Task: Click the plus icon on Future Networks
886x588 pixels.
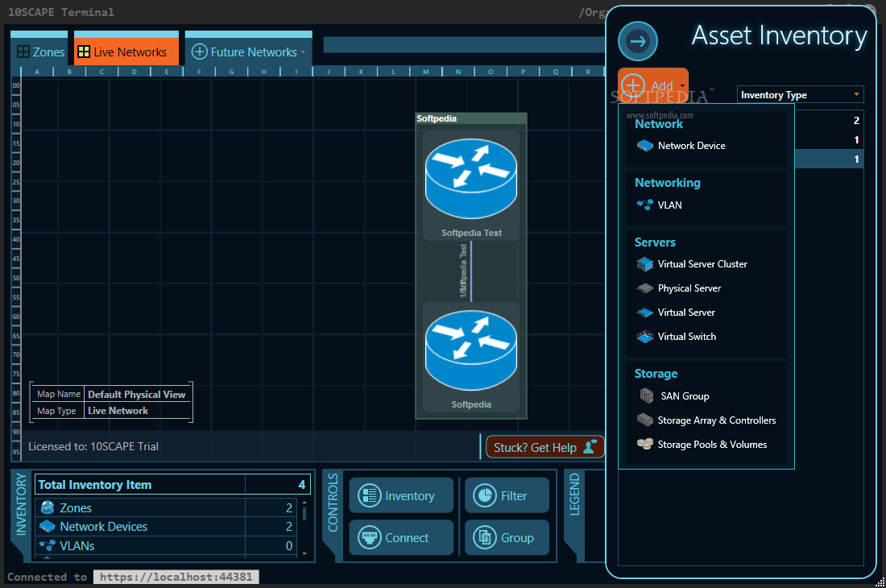Action: pos(200,52)
